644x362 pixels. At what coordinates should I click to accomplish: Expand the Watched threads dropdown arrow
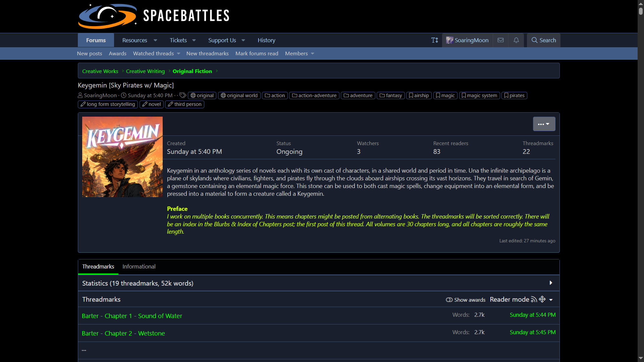click(178, 54)
